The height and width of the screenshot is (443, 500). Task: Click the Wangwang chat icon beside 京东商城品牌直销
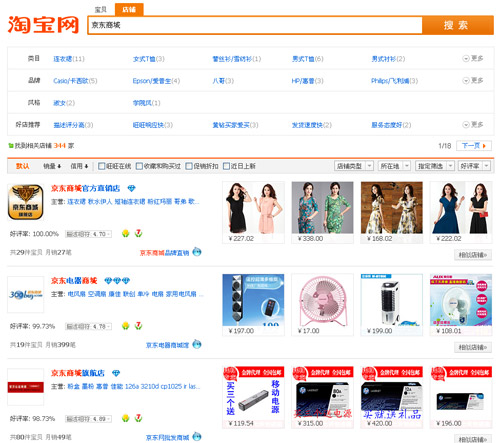click(x=197, y=252)
